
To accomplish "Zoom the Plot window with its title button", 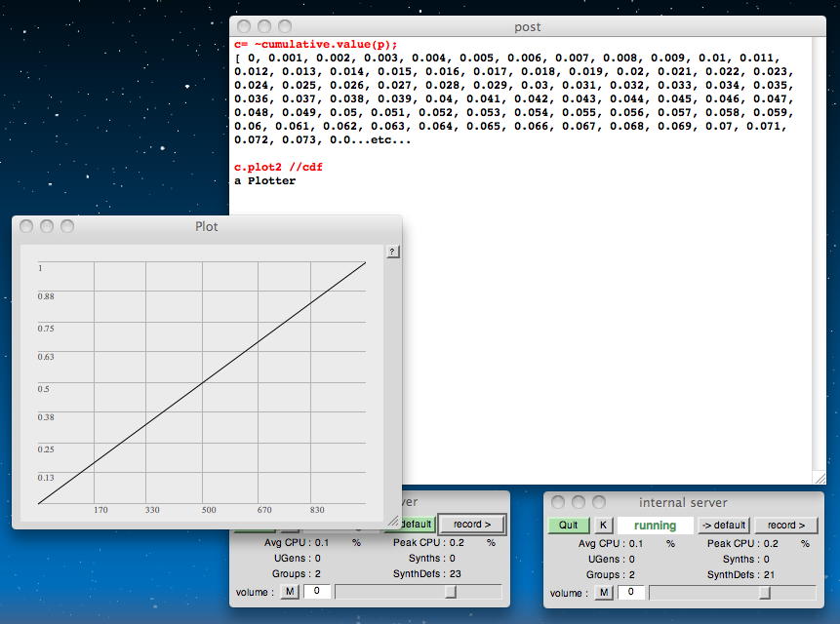I will coord(67,226).
